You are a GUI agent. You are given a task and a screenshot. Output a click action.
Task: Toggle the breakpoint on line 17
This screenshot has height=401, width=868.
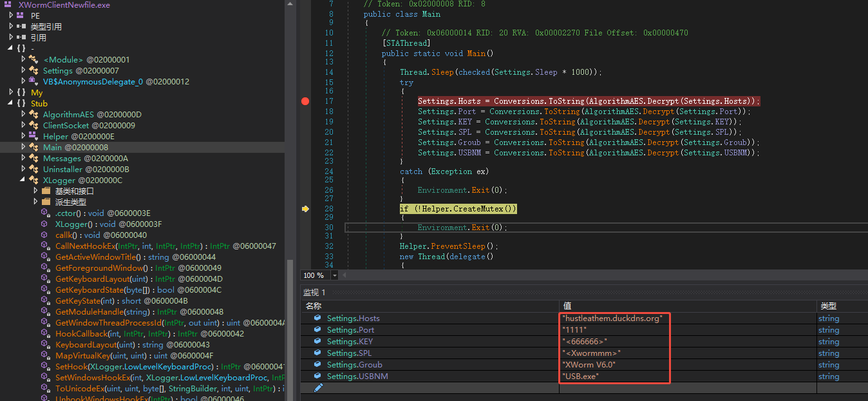pos(305,101)
